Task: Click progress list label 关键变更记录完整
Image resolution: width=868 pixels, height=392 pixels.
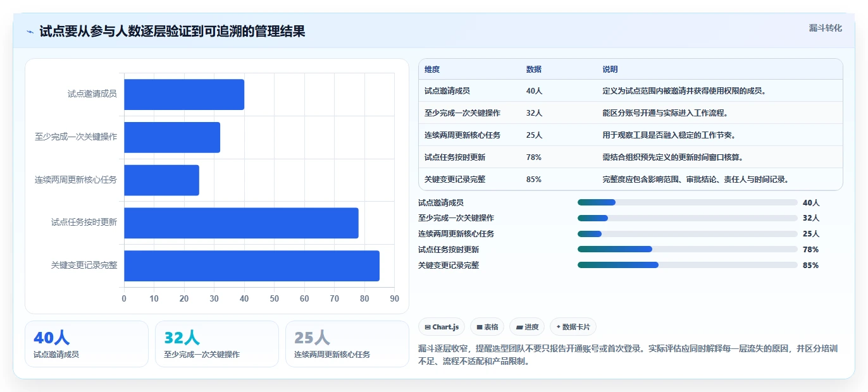Action: (449, 266)
